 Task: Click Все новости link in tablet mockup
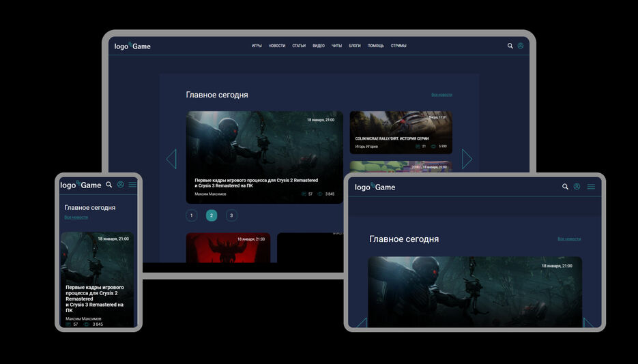[x=569, y=239]
